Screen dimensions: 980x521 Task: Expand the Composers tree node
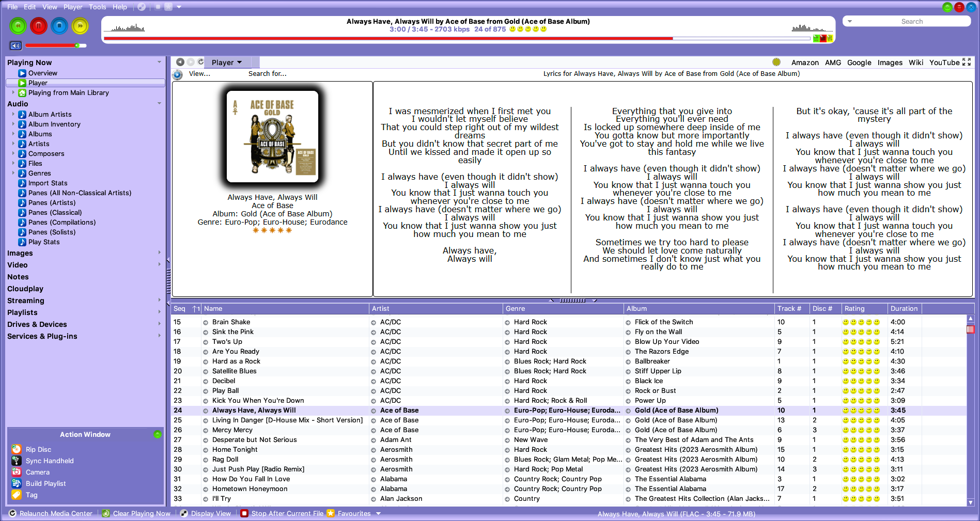coord(13,154)
